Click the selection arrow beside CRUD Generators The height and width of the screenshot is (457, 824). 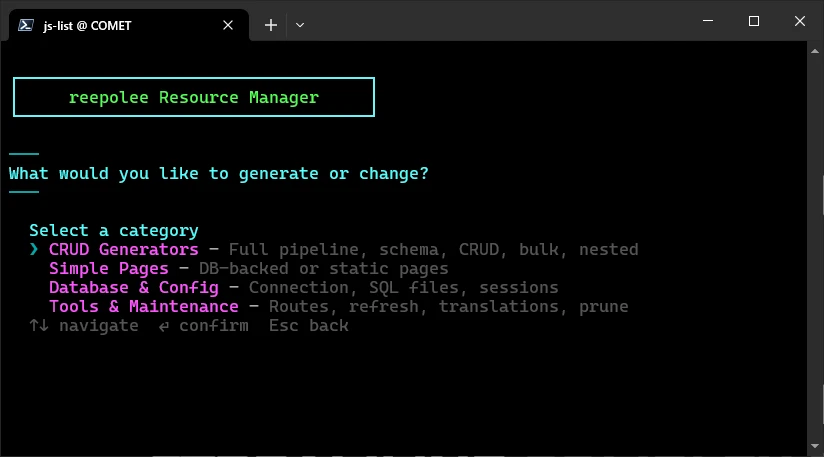pos(34,249)
